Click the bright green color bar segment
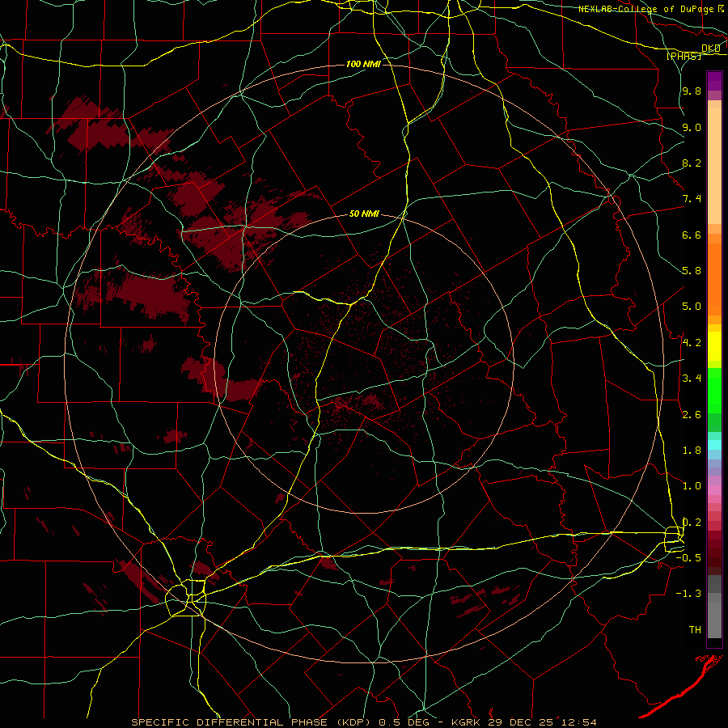This screenshot has width=728, height=728. pyautogui.click(x=714, y=391)
